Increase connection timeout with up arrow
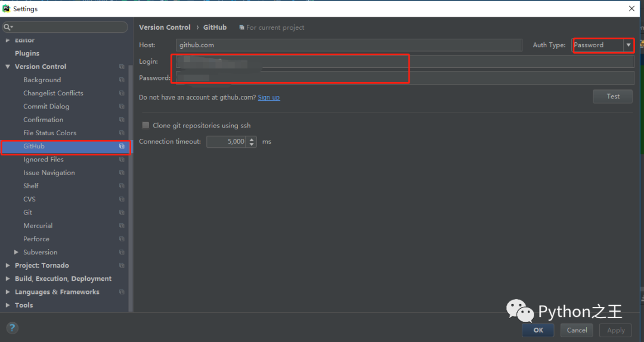 252,139
